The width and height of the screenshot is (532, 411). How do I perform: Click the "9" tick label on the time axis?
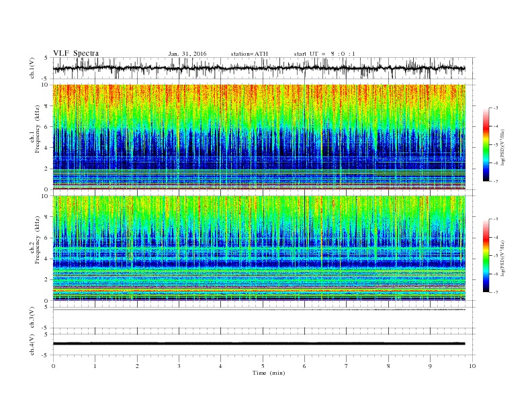pos(430,366)
